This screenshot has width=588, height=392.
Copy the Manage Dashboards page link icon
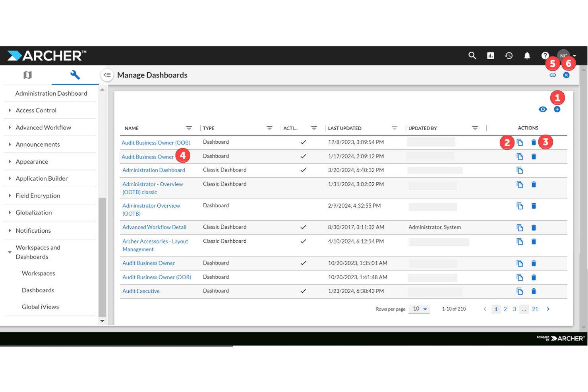pyautogui.click(x=553, y=75)
